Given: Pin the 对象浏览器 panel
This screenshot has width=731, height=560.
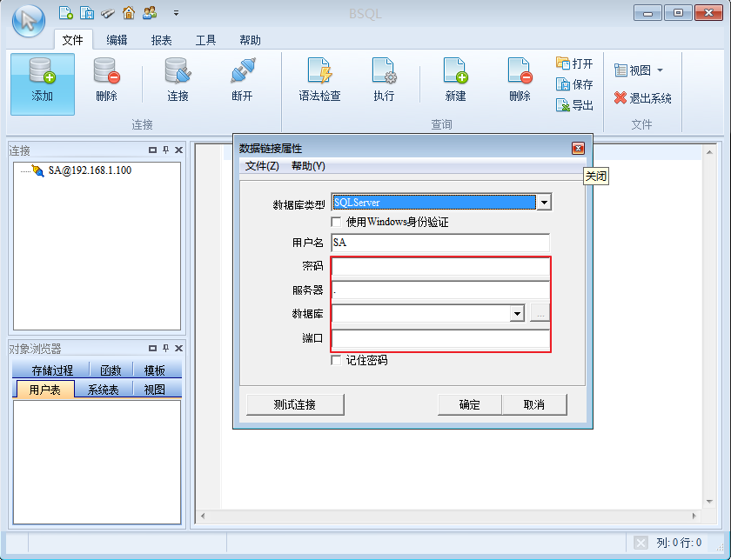Looking at the screenshot, I should point(165,349).
